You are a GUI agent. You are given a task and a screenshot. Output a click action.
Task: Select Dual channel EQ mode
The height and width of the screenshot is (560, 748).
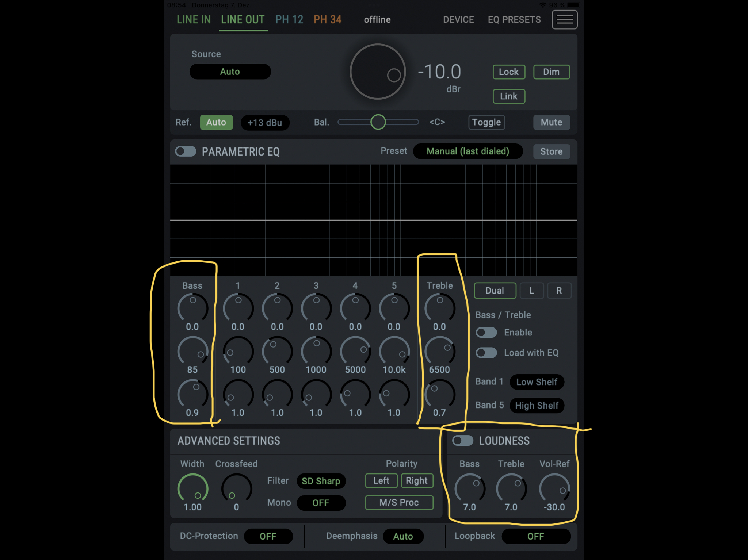[495, 291]
